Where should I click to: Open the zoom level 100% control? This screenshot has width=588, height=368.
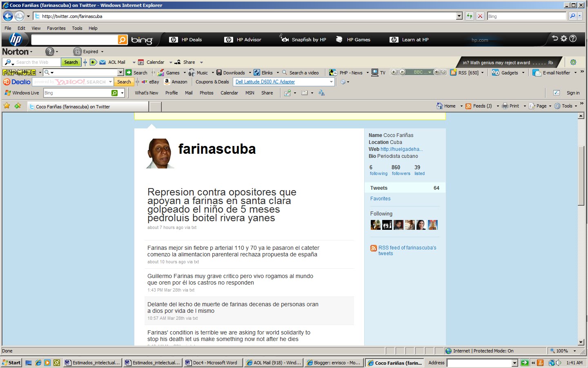pos(563,351)
